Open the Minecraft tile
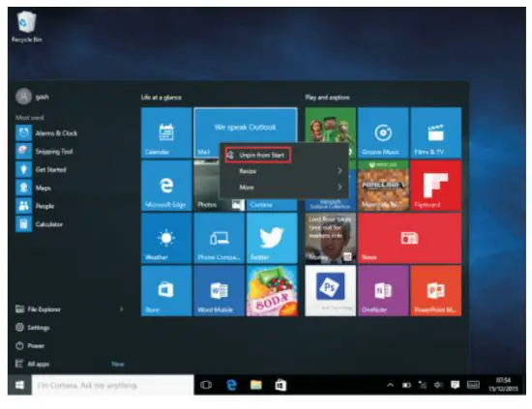This screenshot has width=532, height=409. 383,186
